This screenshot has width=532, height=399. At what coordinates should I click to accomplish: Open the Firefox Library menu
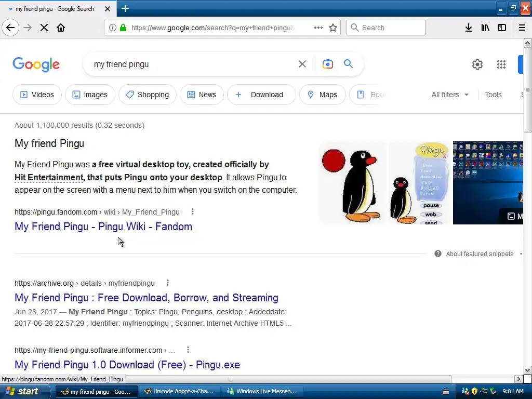pyautogui.click(x=485, y=28)
